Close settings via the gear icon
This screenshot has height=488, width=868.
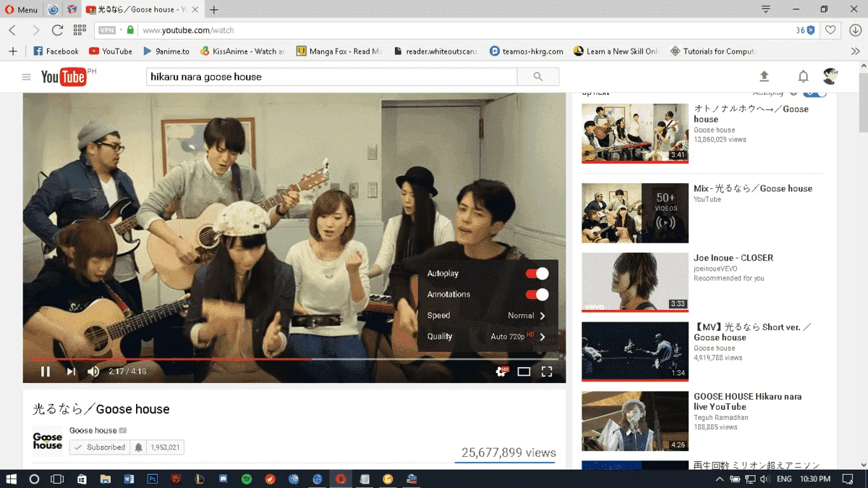[x=501, y=371]
